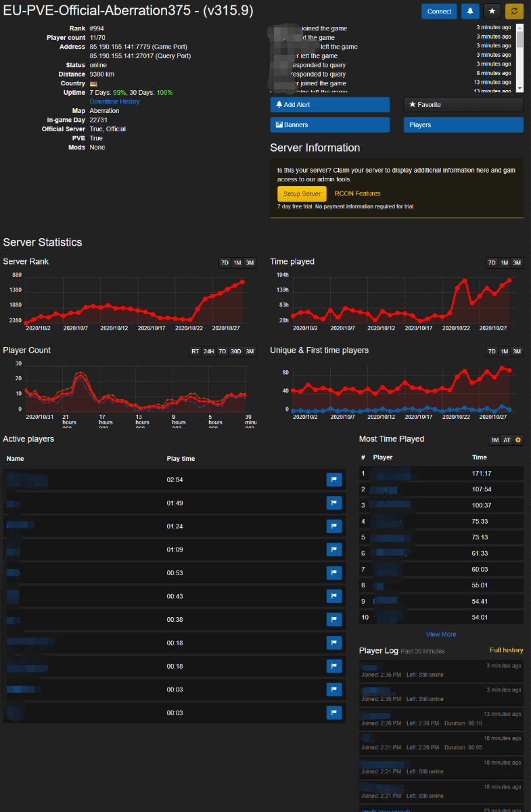Select 1M range for Time played chart

pyautogui.click(x=504, y=263)
